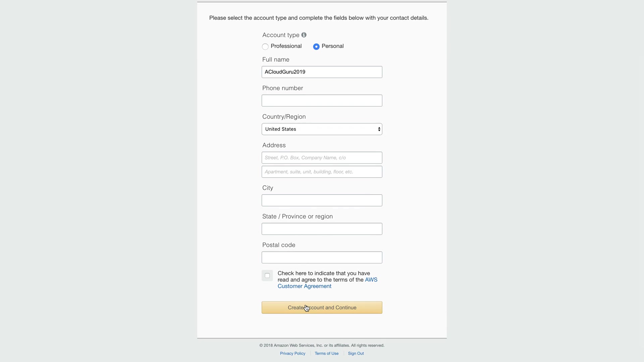Open the Terms of Use link
644x362 pixels.
(326, 353)
